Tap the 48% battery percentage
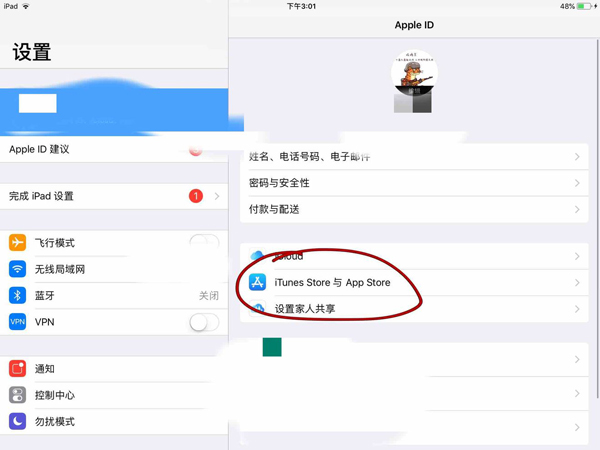This screenshot has width=600, height=450. [567, 6]
